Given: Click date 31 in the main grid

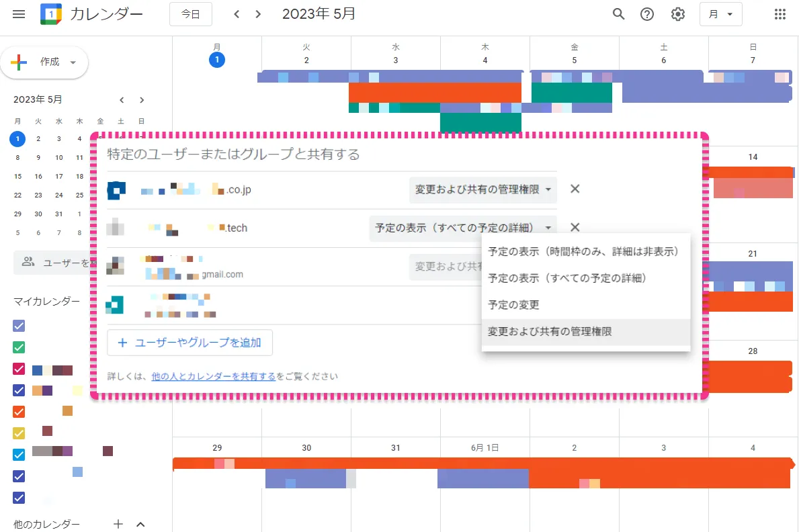Looking at the screenshot, I should [395, 447].
